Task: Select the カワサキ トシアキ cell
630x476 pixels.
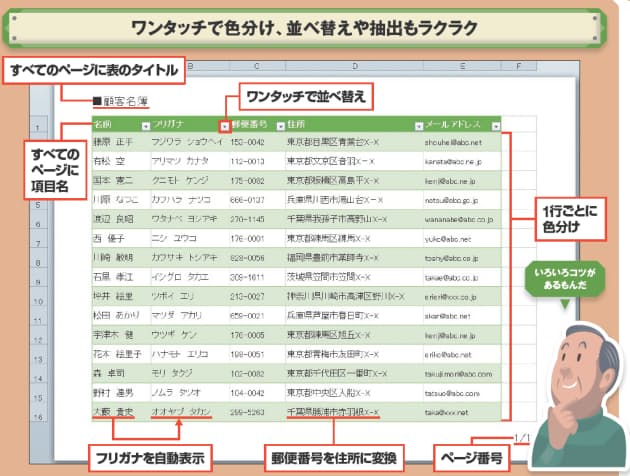Action: point(190,257)
